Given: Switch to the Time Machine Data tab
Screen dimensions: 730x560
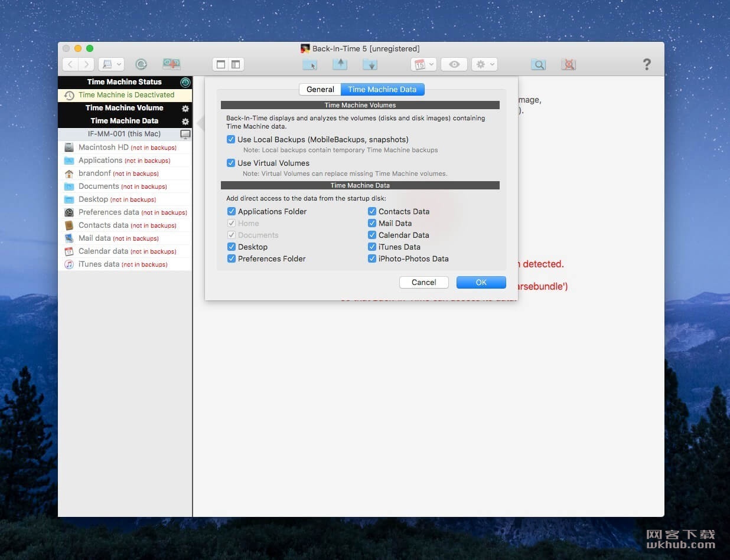Looking at the screenshot, I should click(382, 90).
